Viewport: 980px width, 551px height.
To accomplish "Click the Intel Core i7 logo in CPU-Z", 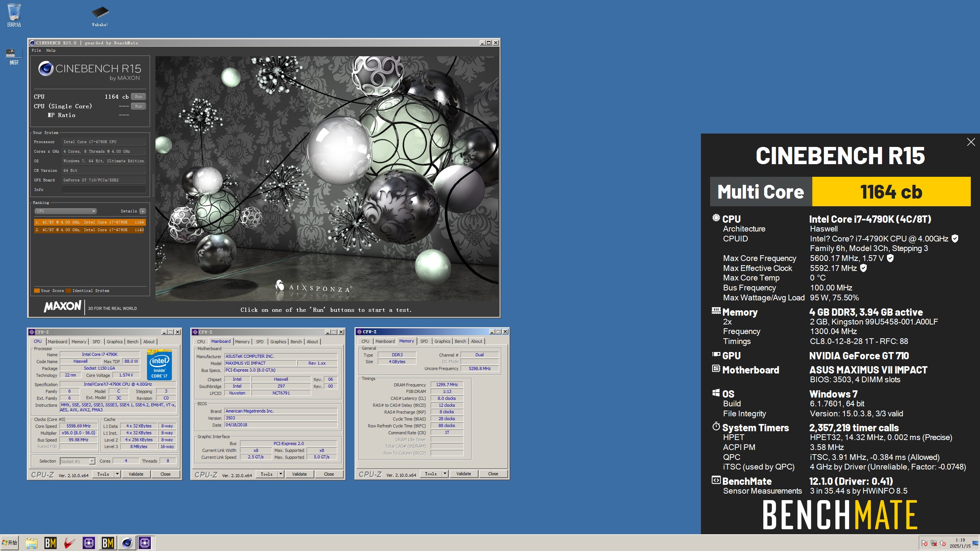I will [159, 365].
